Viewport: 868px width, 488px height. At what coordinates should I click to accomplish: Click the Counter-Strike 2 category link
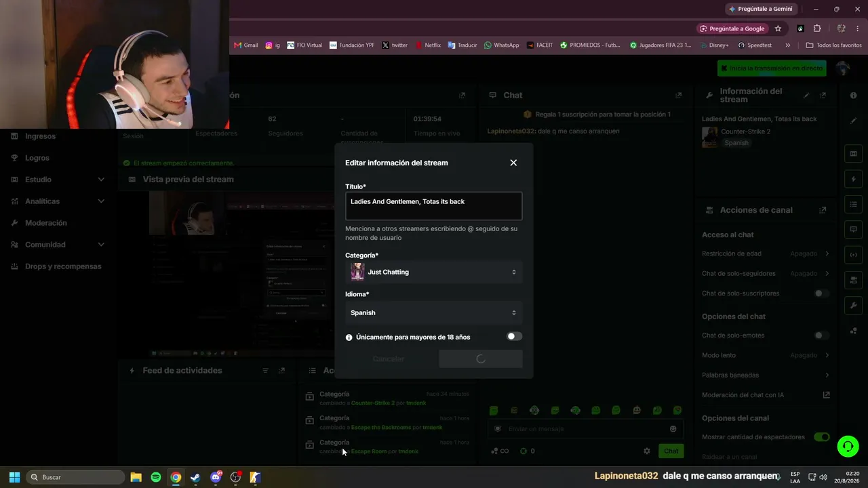pos(372,403)
